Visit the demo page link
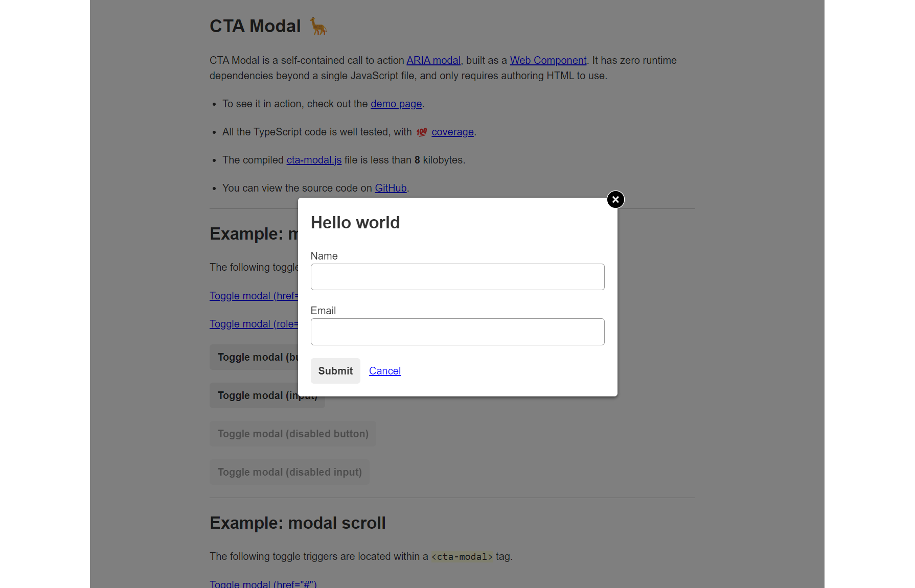 [396, 104]
